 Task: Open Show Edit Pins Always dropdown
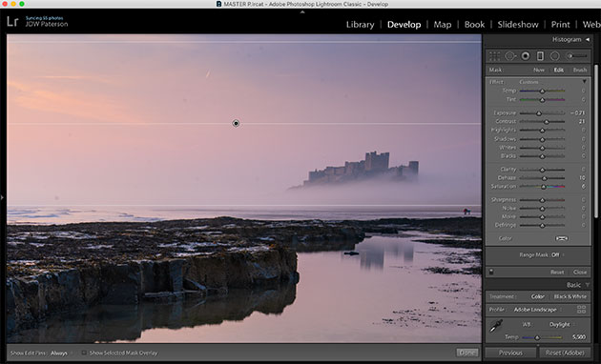[60, 353]
